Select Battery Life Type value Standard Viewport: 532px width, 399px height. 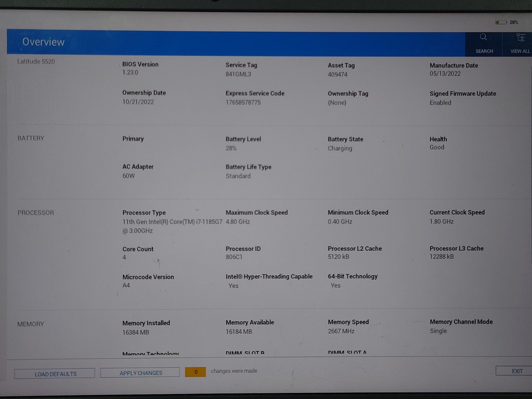tap(238, 176)
